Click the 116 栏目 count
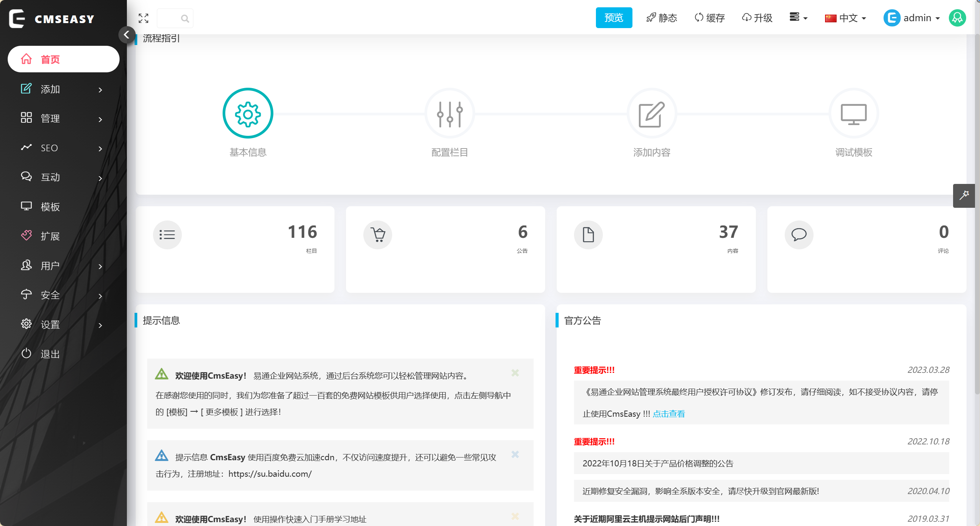Screen dimensions: 980x526 coord(302,232)
